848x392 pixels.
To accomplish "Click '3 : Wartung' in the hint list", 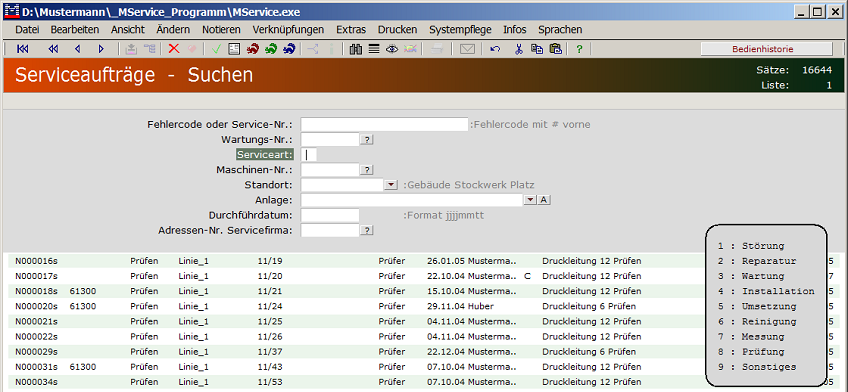I will (751, 276).
